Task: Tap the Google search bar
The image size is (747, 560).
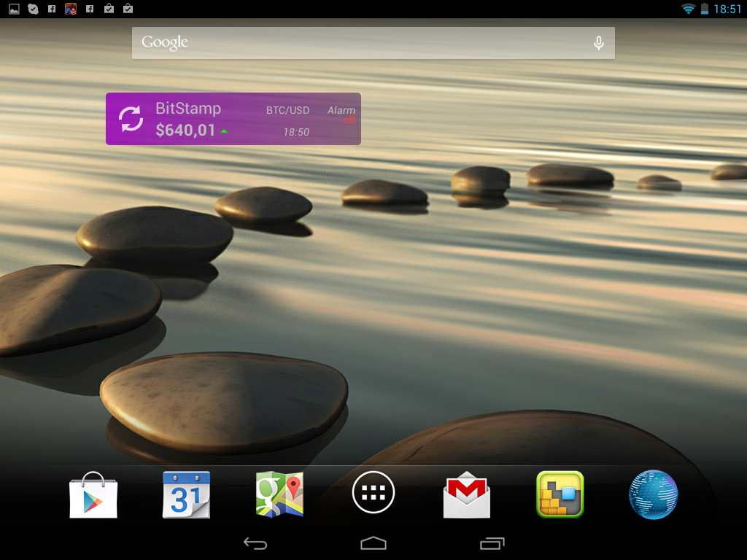Action: coord(373,43)
